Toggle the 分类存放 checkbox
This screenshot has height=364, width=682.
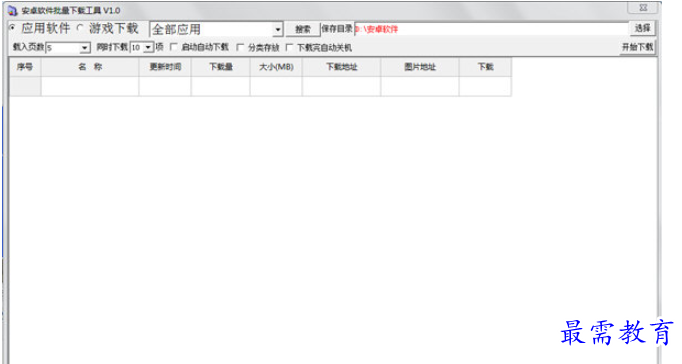(240, 47)
